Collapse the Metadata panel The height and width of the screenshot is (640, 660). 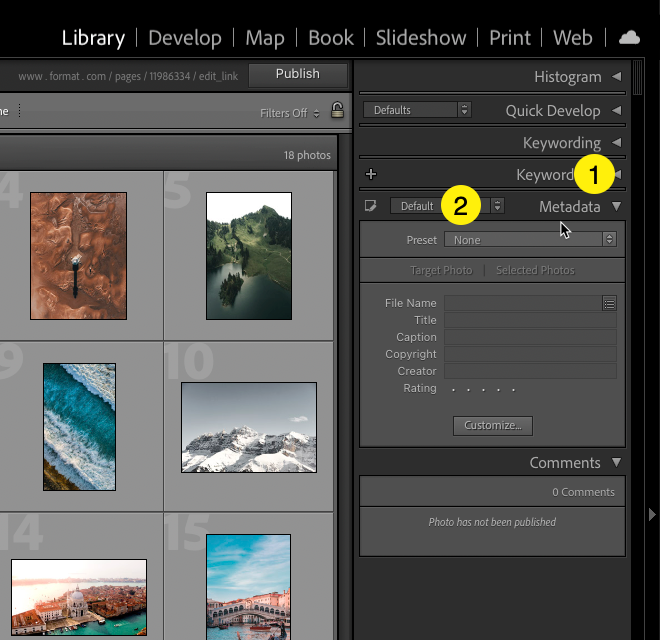pyautogui.click(x=616, y=207)
